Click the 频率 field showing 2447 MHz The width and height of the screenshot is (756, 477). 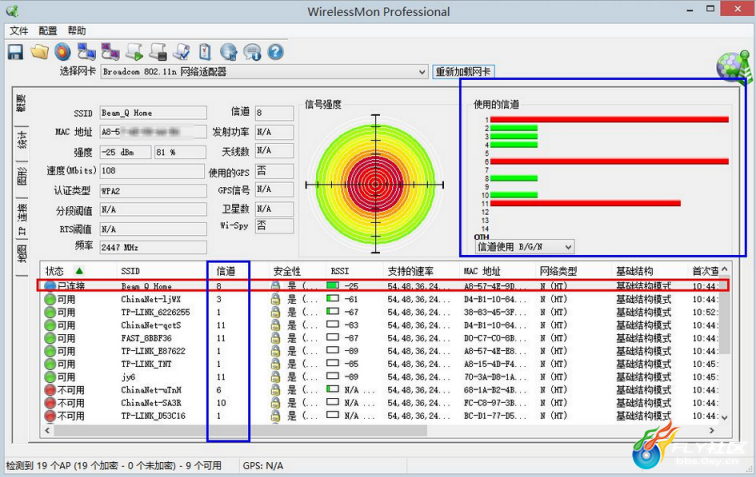(153, 247)
